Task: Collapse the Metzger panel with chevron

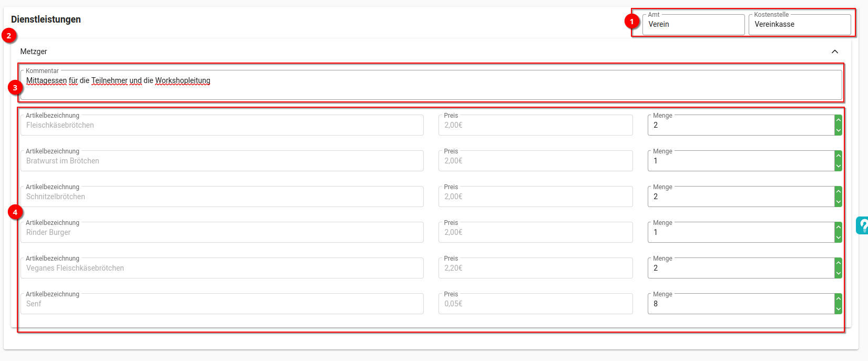Action: pyautogui.click(x=834, y=51)
